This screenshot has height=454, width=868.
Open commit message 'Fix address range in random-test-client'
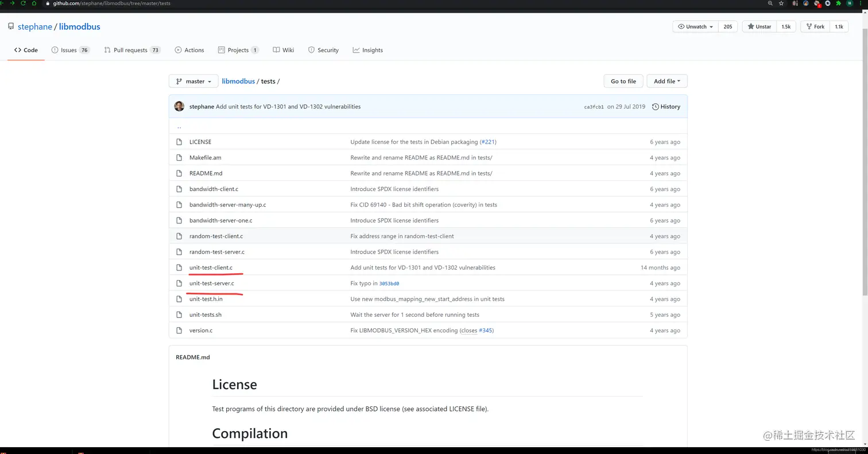402,236
